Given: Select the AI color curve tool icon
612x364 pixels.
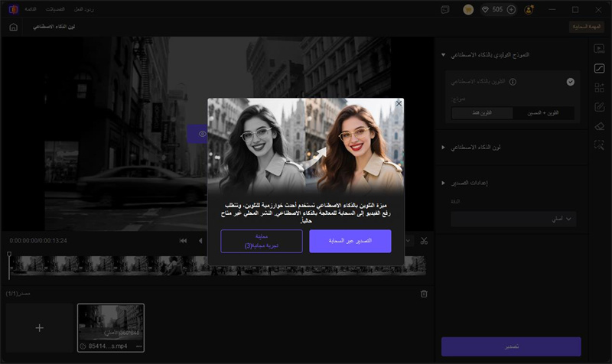Looking at the screenshot, I should (x=599, y=67).
